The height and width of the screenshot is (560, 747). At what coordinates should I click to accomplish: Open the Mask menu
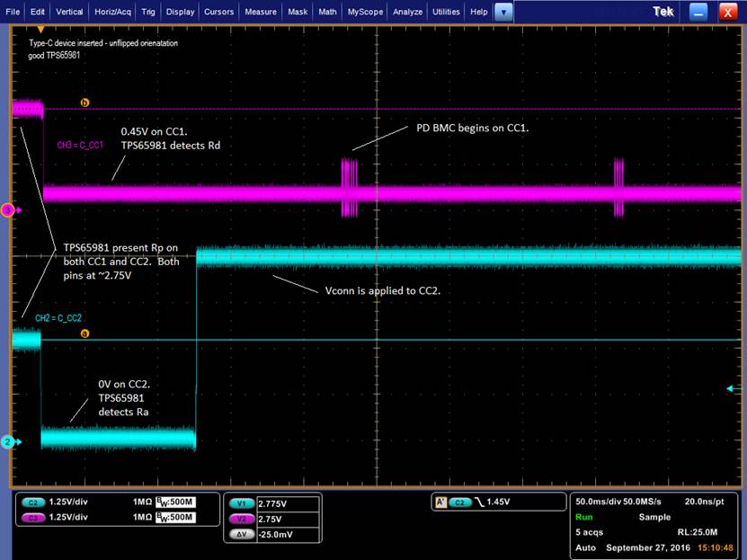pos(298,12)
